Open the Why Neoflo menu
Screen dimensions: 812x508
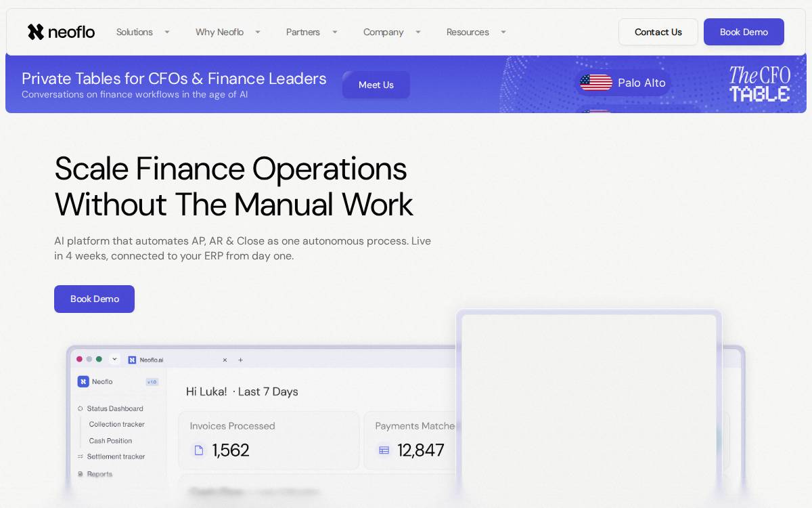pyautogui.click(x=219, y=32)
